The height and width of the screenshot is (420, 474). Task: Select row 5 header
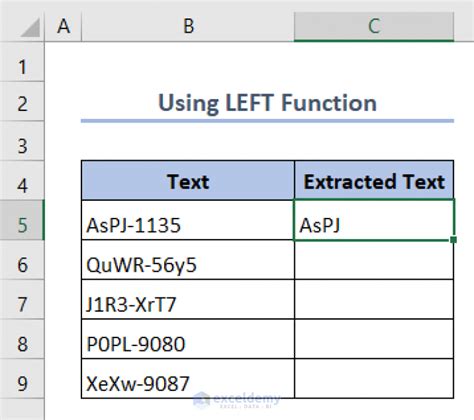point(22,220)
